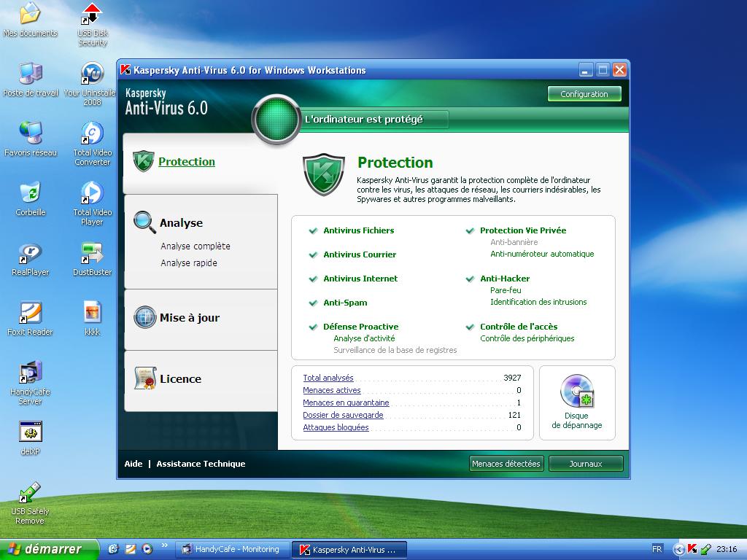The height and width of the screenshot is (560, 747).
Task: Click Anti-Spam green checkmark
Action: (x=313, y=303)
